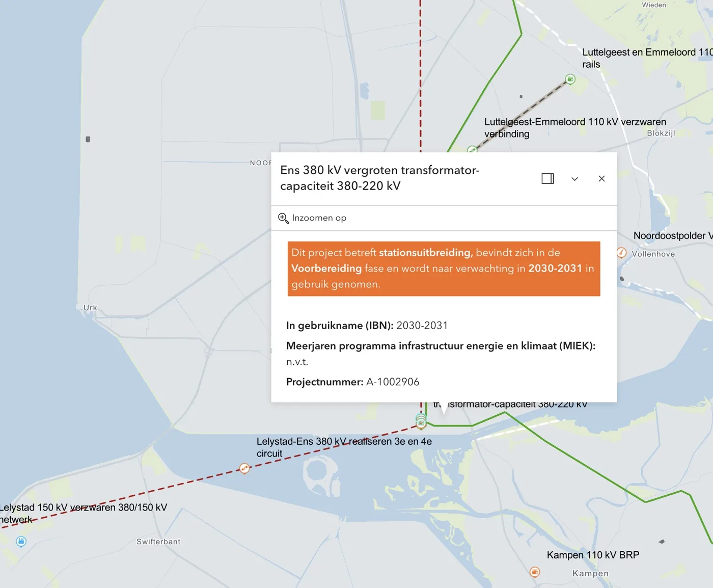
Task: Click the Projectnummer A-1002906 text
Action: pyautogui.click(x=352, y=382)
